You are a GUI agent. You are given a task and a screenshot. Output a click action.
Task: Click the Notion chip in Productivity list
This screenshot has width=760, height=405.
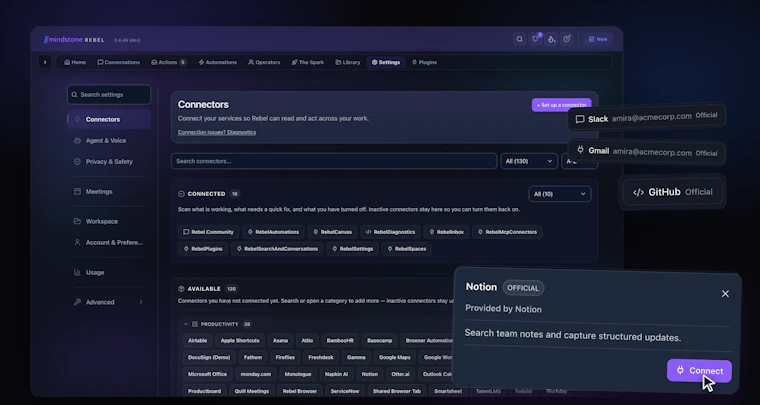click(369, 374)
